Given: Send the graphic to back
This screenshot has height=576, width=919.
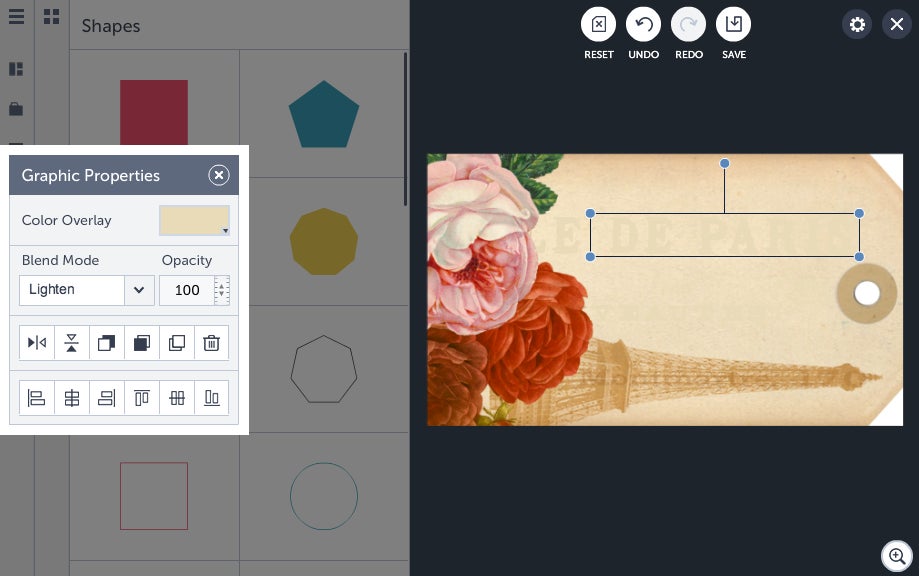Looking at the screenshot, I should pyautogui.click(x=142, y=343).
